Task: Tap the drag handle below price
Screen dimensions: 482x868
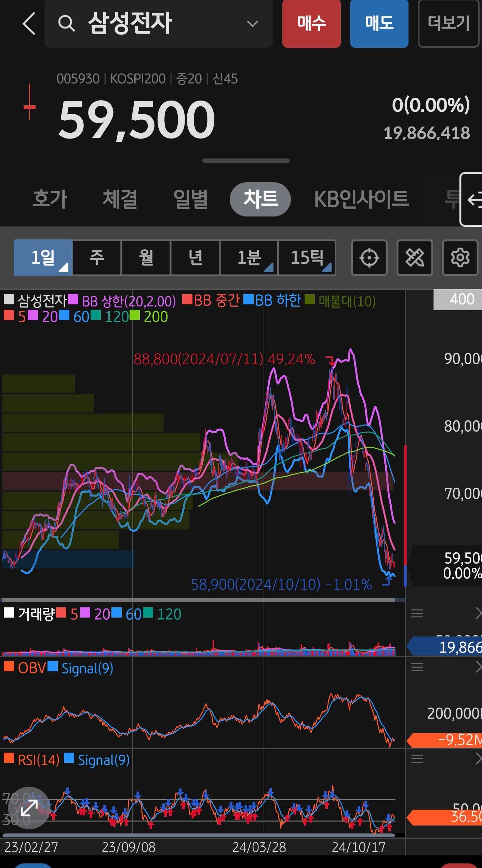Action: (246, 161)
